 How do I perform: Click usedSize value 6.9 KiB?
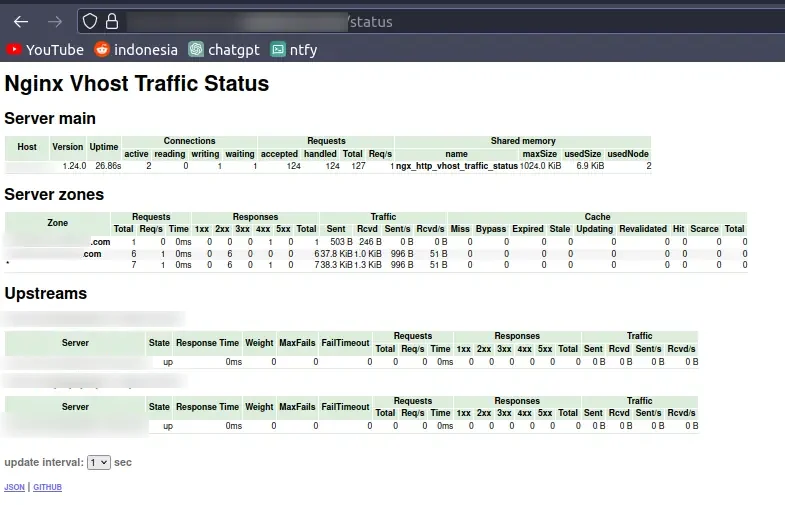tap(590, 166)
